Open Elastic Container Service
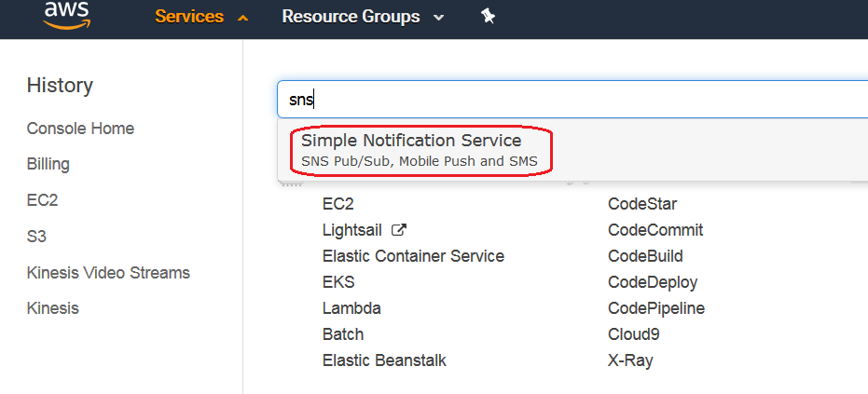The image size is (868, 394). [414, 256]
